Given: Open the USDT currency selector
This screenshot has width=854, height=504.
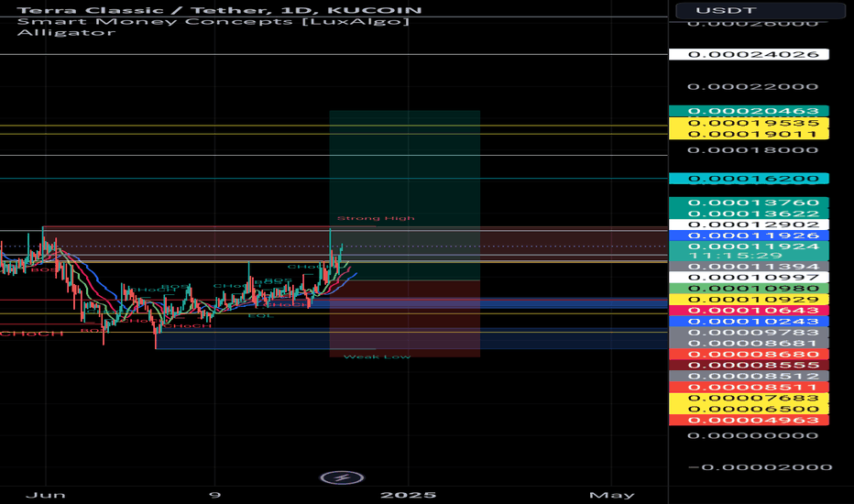Looking at the screenshot, I should tap(761, 10).
